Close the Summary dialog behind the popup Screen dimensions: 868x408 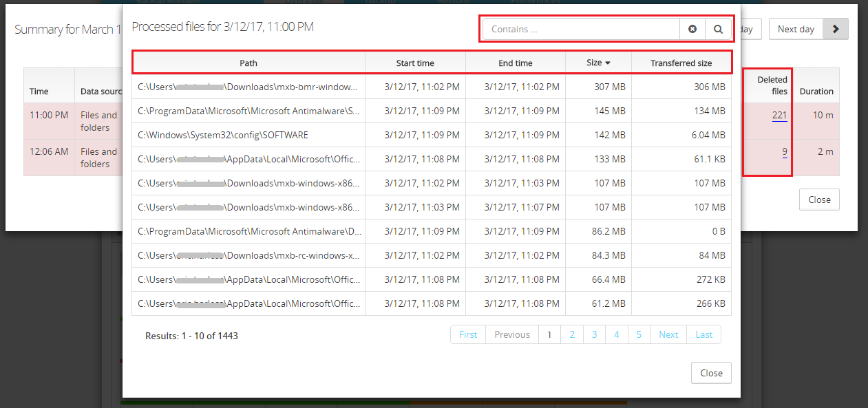pyautogui.click(x=818, y=199)
